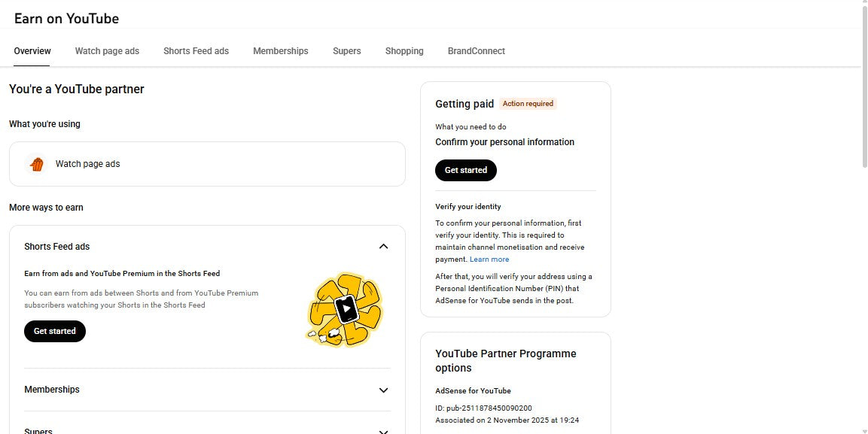Switch to the Shopping tab

(404, 50)
